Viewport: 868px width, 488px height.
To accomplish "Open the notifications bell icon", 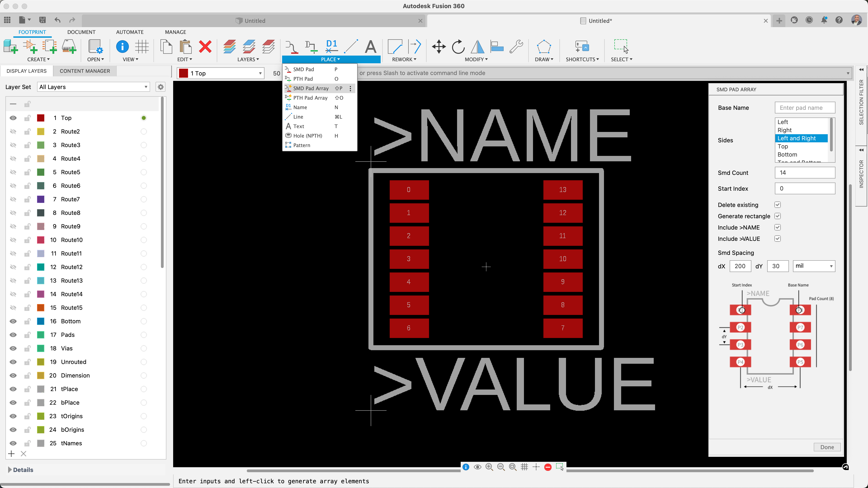I will 824,20.
